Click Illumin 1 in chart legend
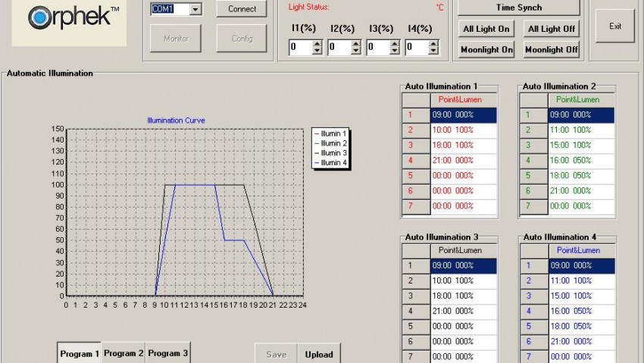Screen dimensions: 644x363 coord(330,133)
